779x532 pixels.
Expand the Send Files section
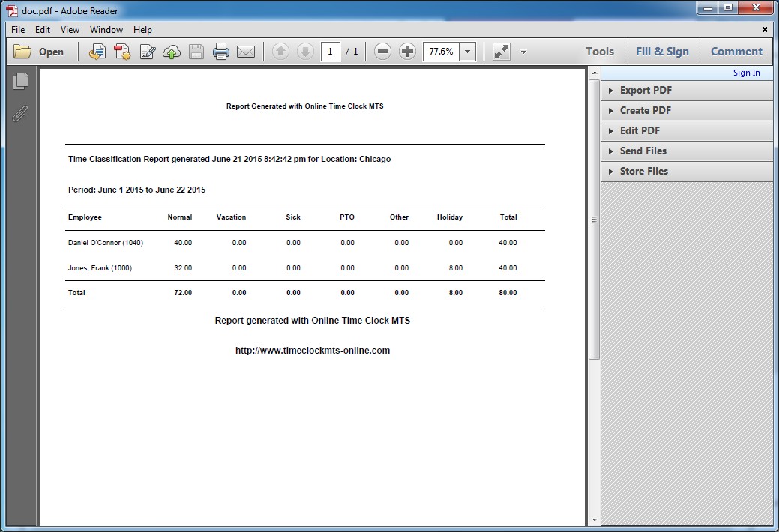coord(687,151)
